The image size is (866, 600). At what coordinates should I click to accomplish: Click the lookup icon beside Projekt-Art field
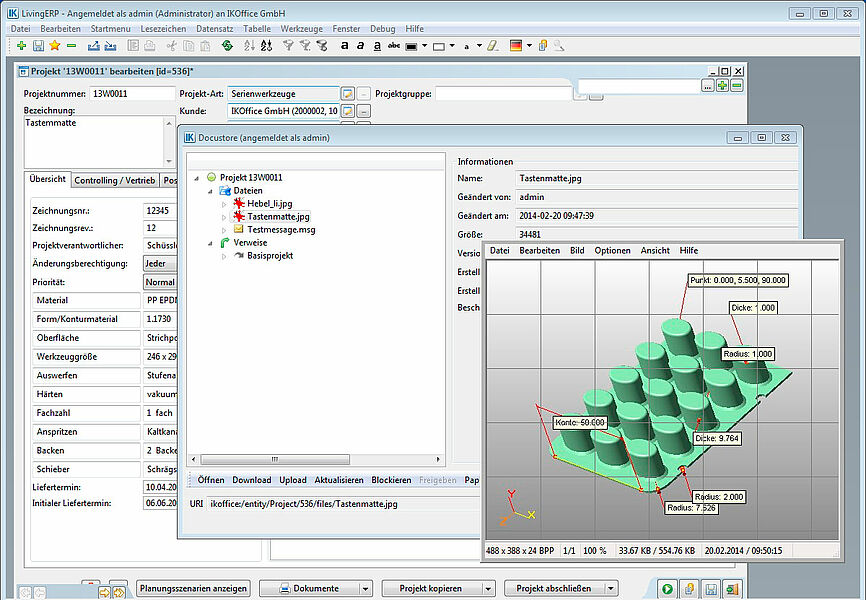coord(348,93)
